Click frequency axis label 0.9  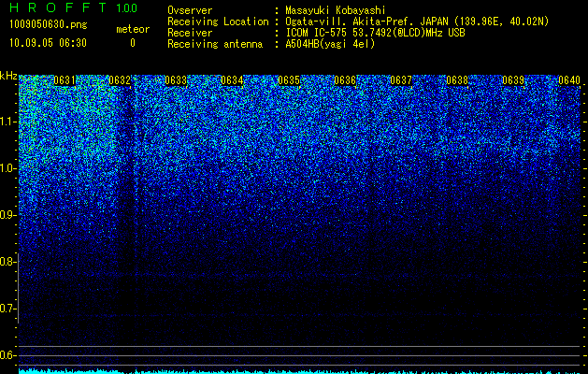[x=7, y=215]
